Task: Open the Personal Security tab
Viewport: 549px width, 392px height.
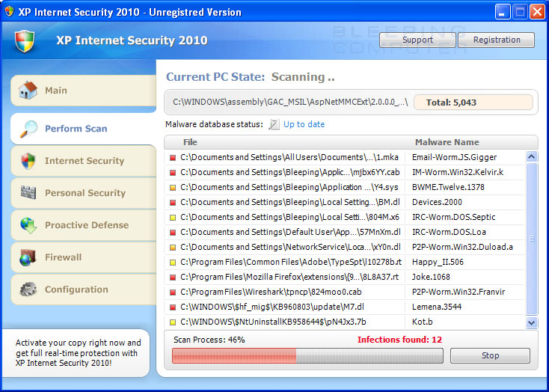Action: (x=83, y=193)
